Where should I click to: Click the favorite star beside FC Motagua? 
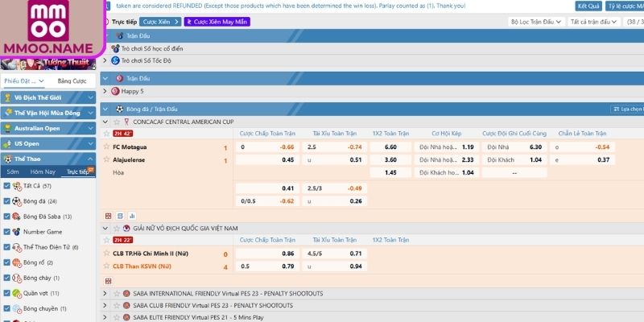[x=106, y=147]
